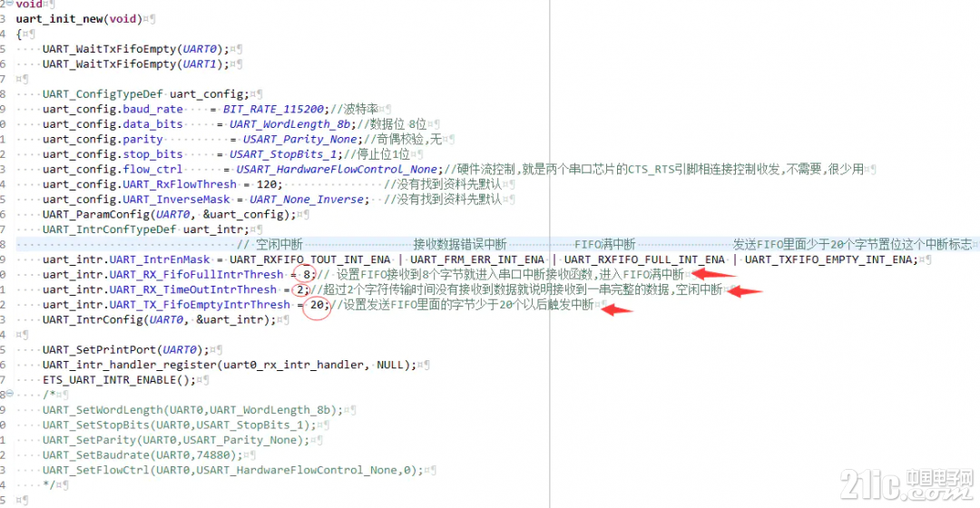
Task: Click the value 20 for FifoEmptyIntrThresh
Action: [x=317, y=304]
